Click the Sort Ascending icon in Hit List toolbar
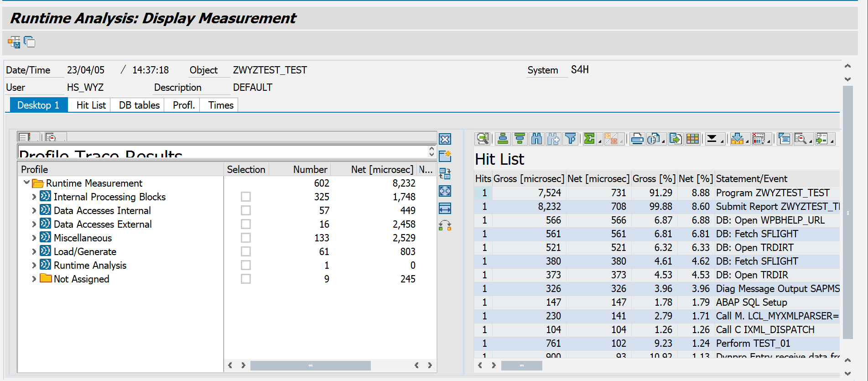The image size is (868, 381). coord(503,139)
